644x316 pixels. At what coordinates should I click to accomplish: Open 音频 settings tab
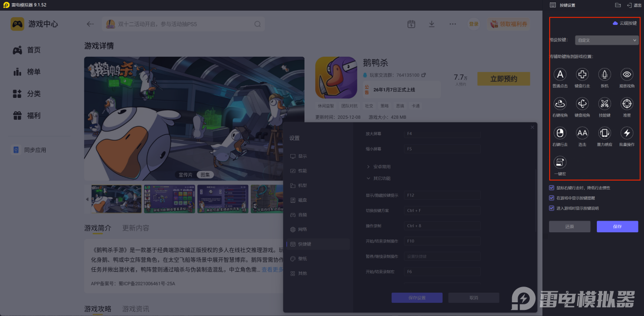click(318, 215)
